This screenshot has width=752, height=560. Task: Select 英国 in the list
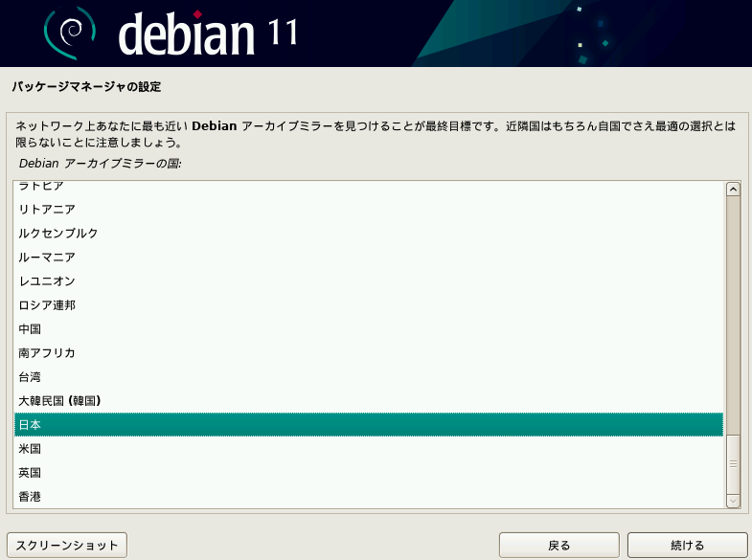368,473
